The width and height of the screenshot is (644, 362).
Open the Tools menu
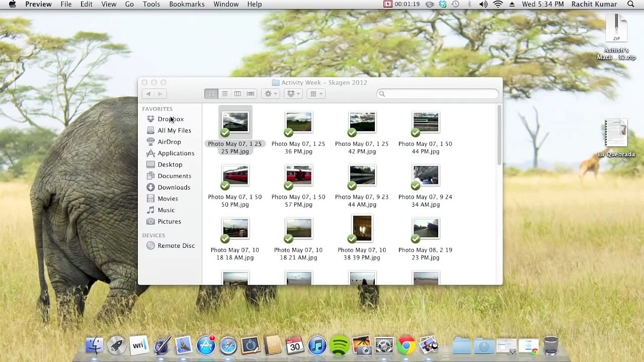tap(151, 4)
